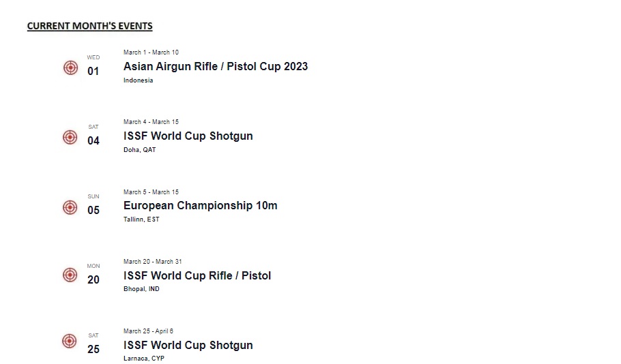Open ISSF World Cup Shotgun in Larnaca

point(188,345)
